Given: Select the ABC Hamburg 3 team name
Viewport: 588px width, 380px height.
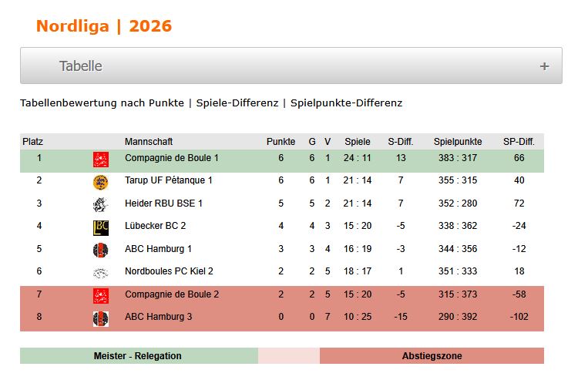Looking at the screenshot, I should coord(158,317).
